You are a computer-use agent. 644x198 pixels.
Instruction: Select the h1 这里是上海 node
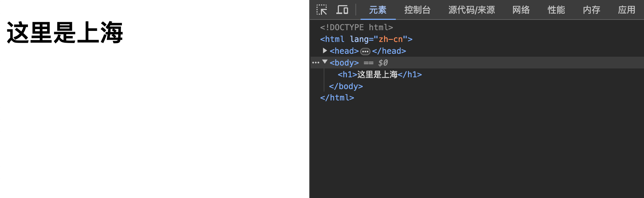380,75
